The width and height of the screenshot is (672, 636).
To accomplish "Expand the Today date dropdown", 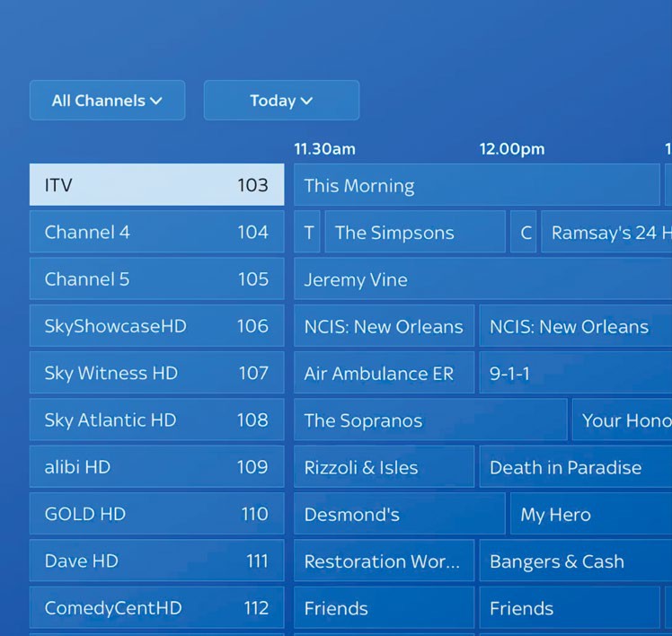I will pos(281,101).
